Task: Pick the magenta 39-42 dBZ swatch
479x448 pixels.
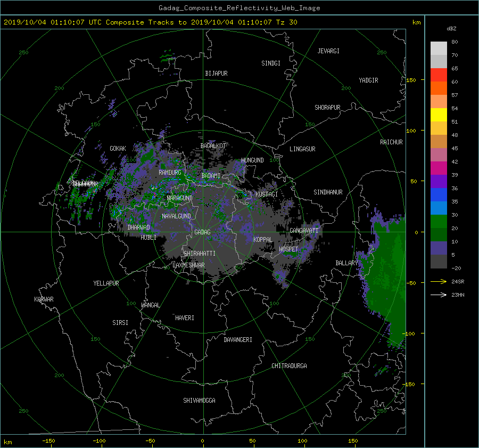Action: [439, 168]
